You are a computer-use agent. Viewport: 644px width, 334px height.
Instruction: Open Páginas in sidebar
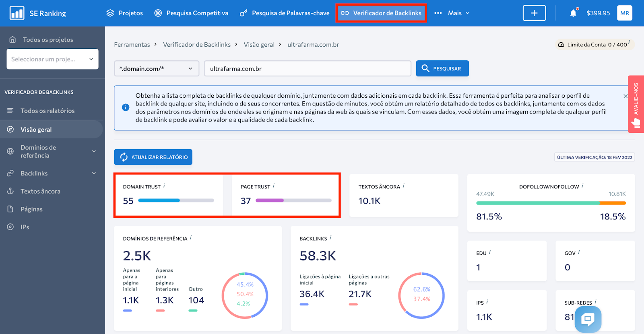coord(31,209)
